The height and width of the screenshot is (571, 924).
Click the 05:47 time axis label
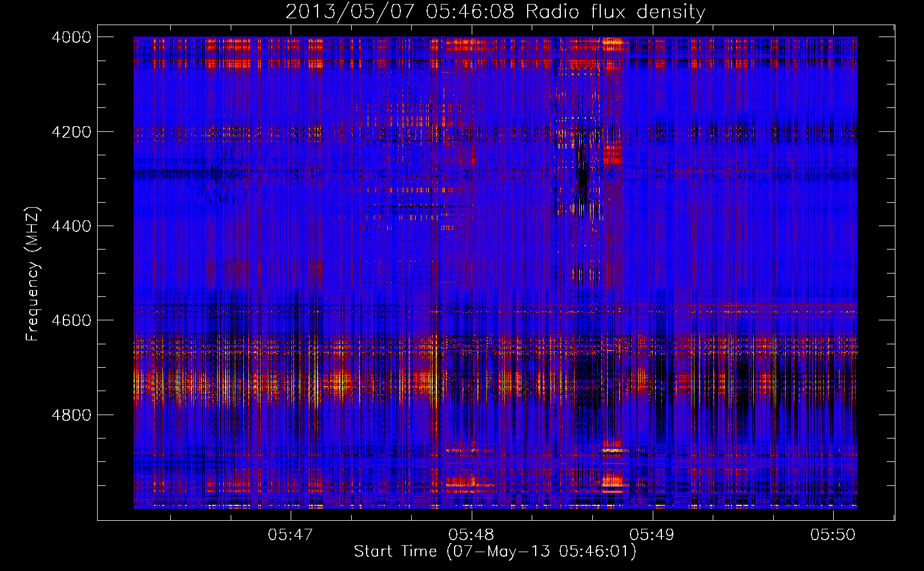click(291, 534)
